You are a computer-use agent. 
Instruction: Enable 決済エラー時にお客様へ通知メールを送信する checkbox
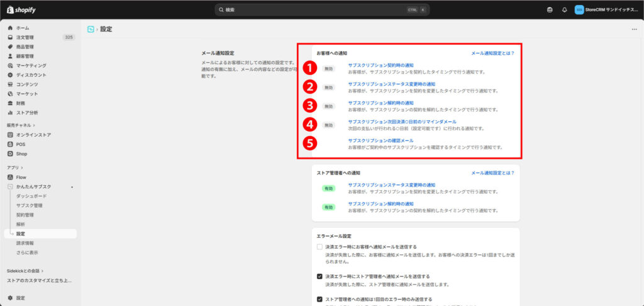320,247
